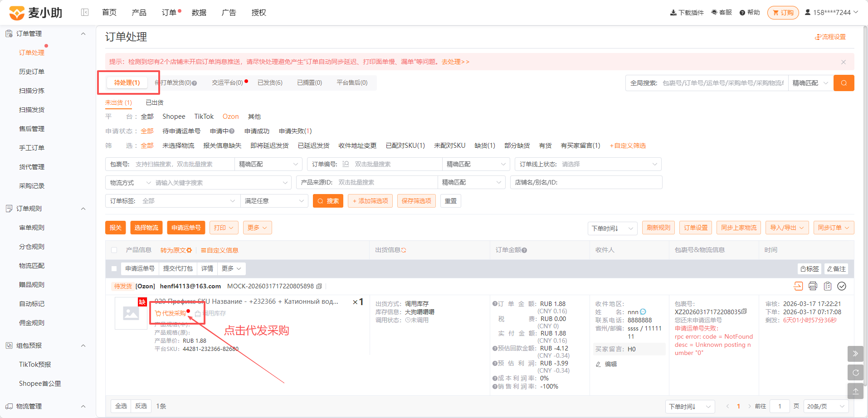Click the floating back-to-top button
The width and height of the screenshot is (868, 418).
855,391
